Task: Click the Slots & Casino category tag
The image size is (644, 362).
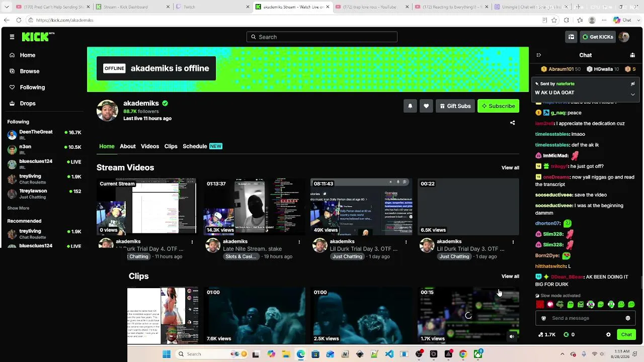Action: click(240, 256)
